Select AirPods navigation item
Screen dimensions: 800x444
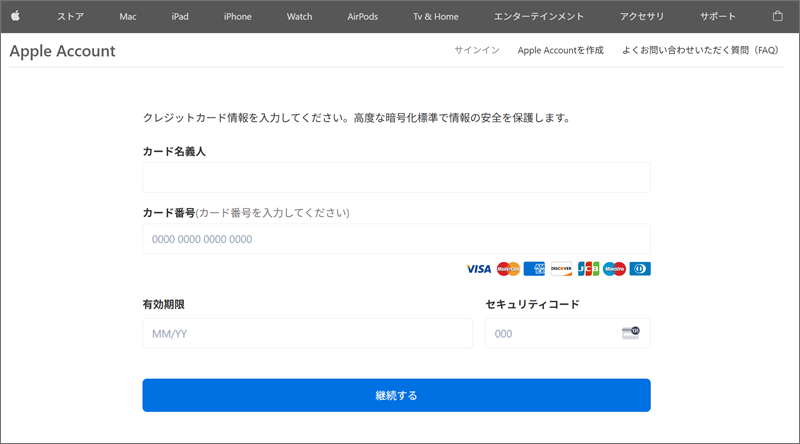[x=362, y=16]
